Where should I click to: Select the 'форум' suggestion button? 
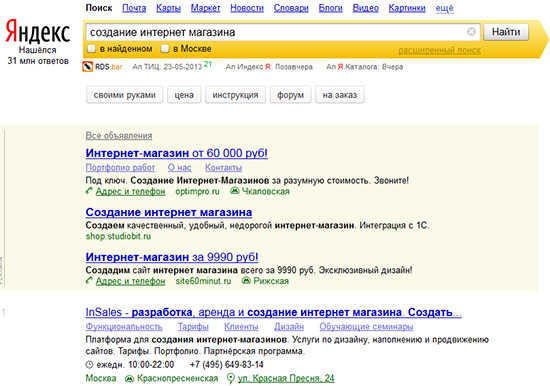[290, 95]
